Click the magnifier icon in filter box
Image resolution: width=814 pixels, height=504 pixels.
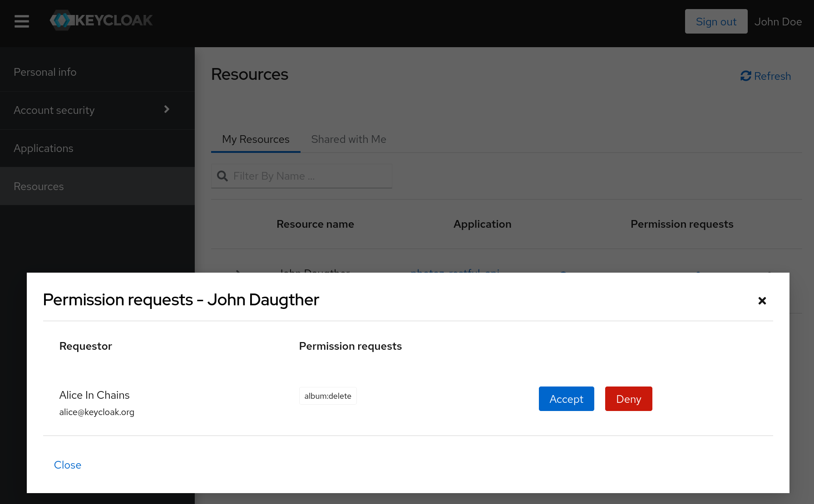click(x=222, y=176)
